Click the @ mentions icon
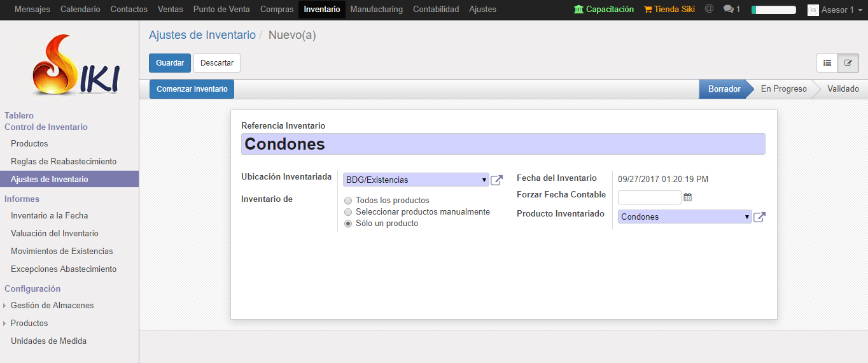This screenshot has height=363, width=868. coord(709,10)
